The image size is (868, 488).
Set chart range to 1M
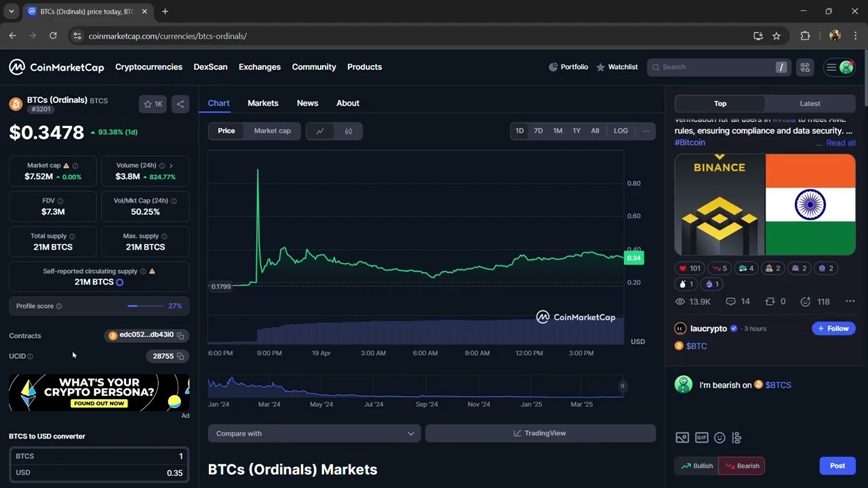click(x=557, y=131)
